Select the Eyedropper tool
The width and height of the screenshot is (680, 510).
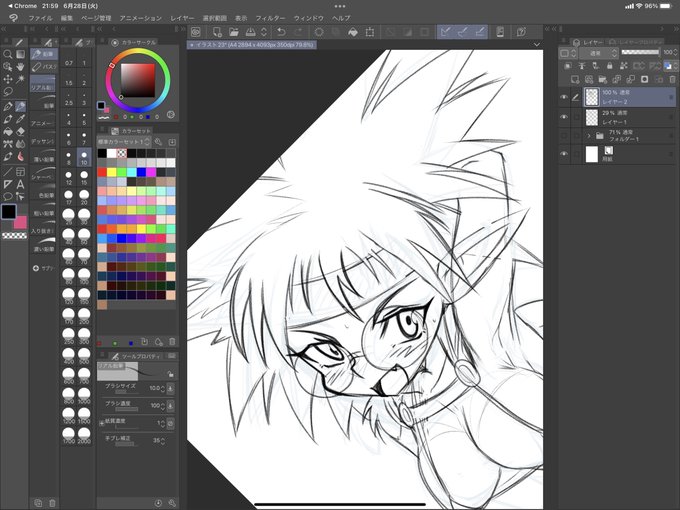(x=20, y=119)
